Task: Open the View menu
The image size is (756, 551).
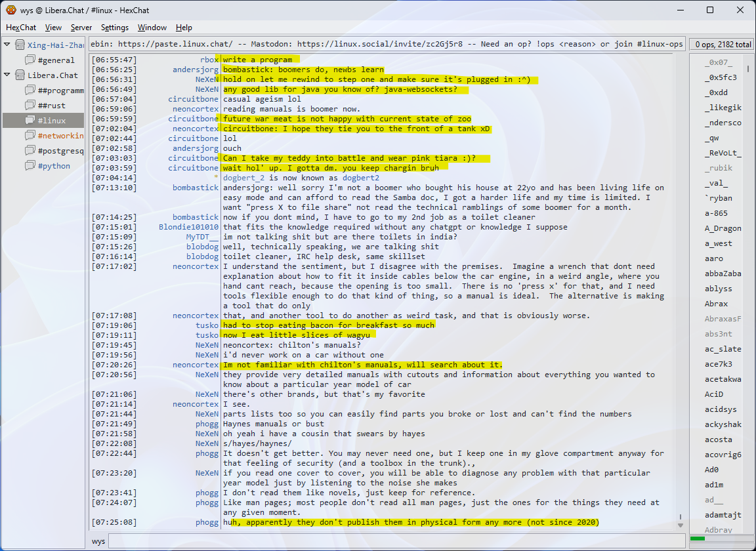Action: click(x=53, y=28)
